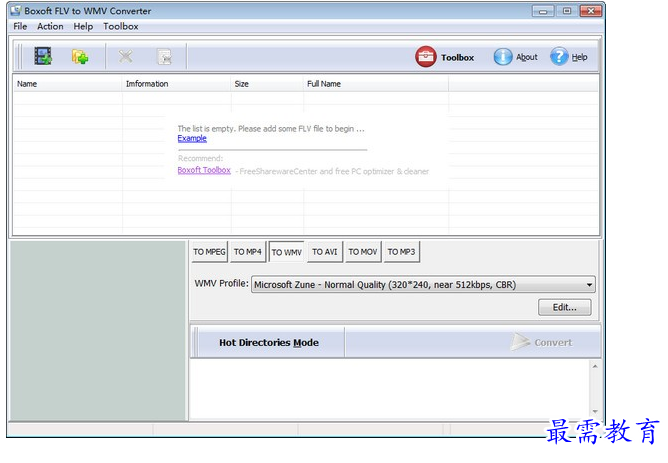Click the blue About info icon

503,57
